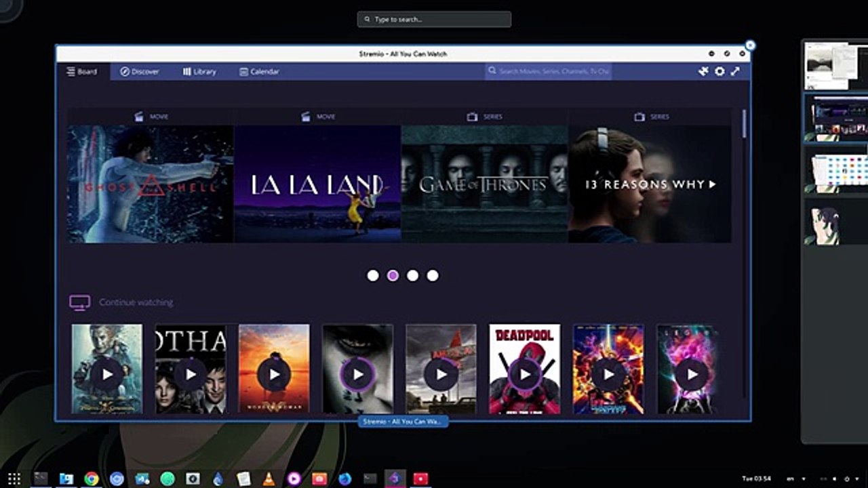Viewport: 868px width, 488px height.
Task: Open La La Land movie banner
Action: [x=317, y=184]
